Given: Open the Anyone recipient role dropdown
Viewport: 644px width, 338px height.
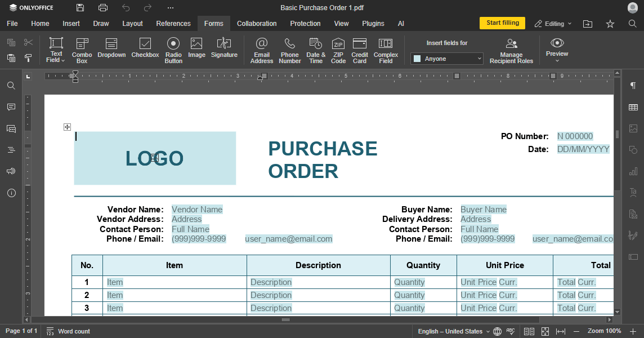Looking at the screenshot, I should click(x=447, y=59).
